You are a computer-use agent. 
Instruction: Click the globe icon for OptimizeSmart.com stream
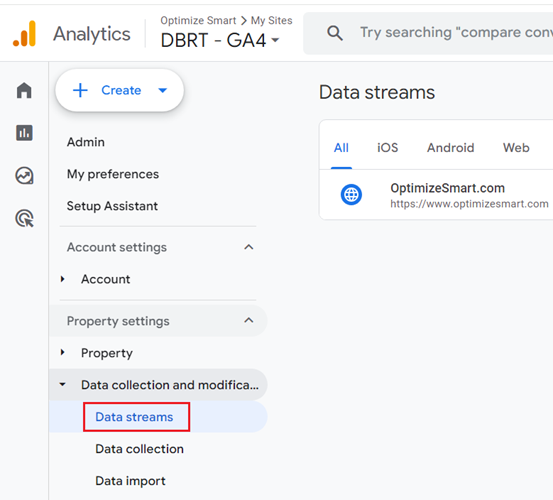coord(351,195)
